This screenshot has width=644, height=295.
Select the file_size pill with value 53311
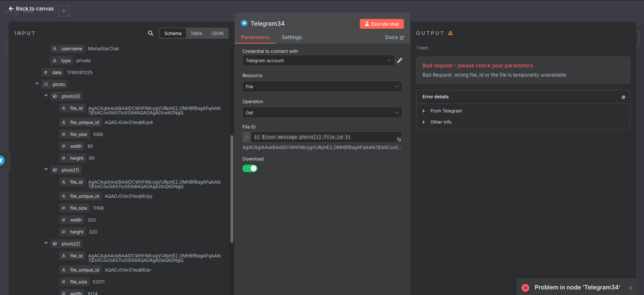pyautogui.click(x=75, y=282)
